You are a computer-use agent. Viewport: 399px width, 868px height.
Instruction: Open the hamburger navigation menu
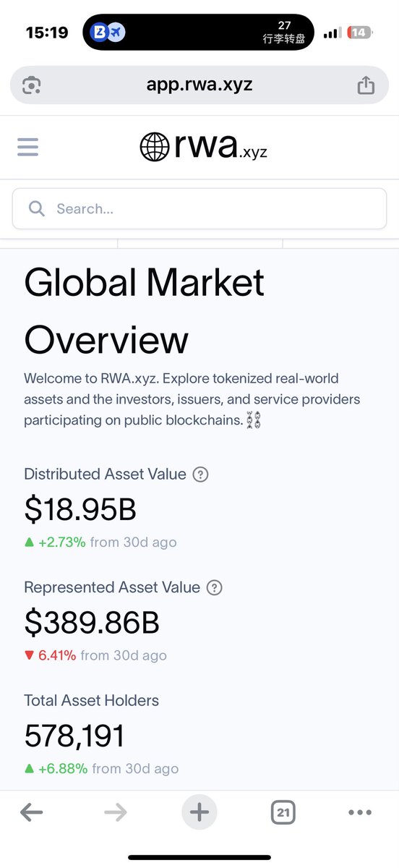[27, 147]
